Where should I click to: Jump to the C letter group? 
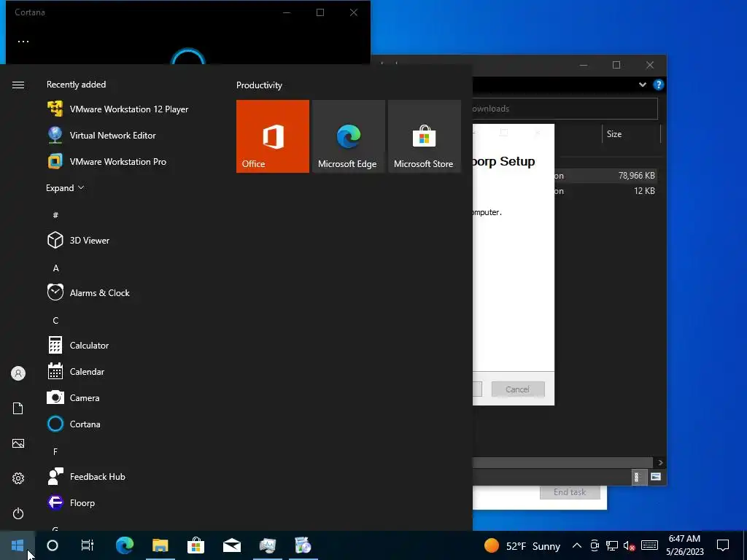click(55, 321)
